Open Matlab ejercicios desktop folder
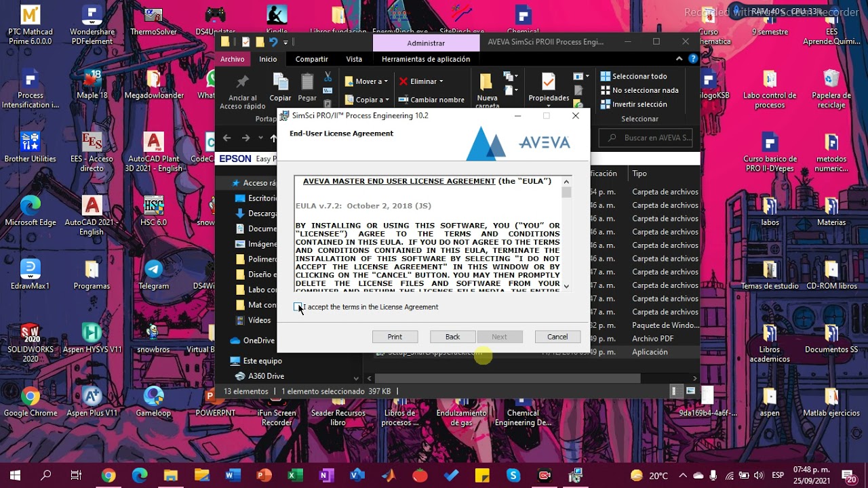 click(x=831, y=401)
